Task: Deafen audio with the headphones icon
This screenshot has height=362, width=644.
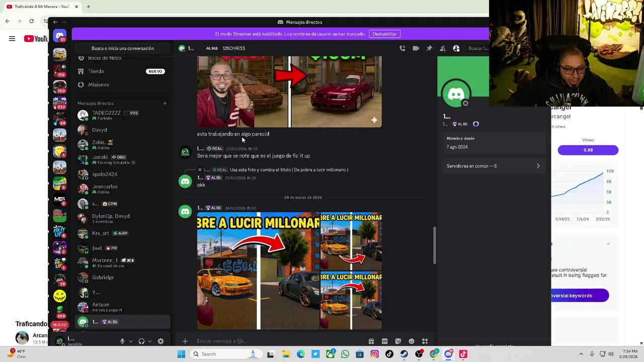Action: coord(141,341)
